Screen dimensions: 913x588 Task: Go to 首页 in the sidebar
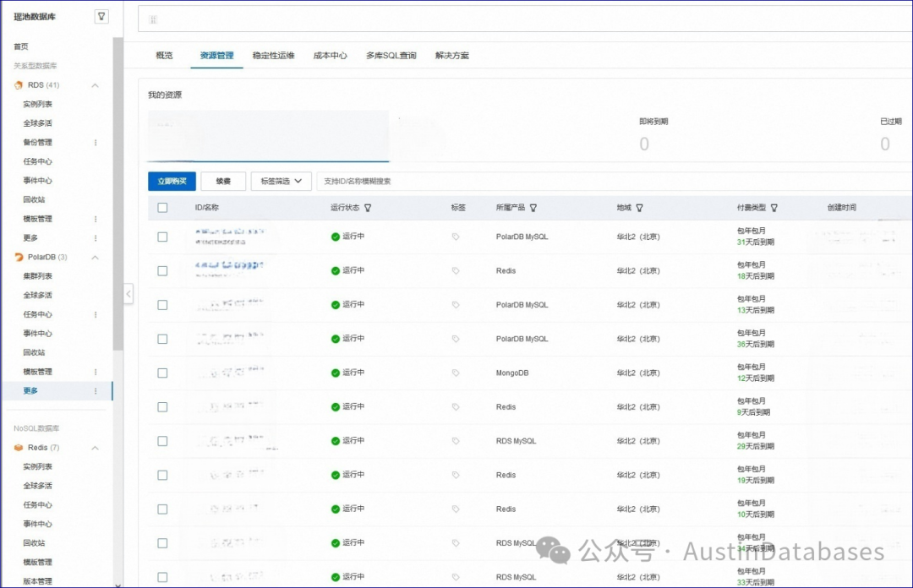pyautogui.click(x=21, y=46)
